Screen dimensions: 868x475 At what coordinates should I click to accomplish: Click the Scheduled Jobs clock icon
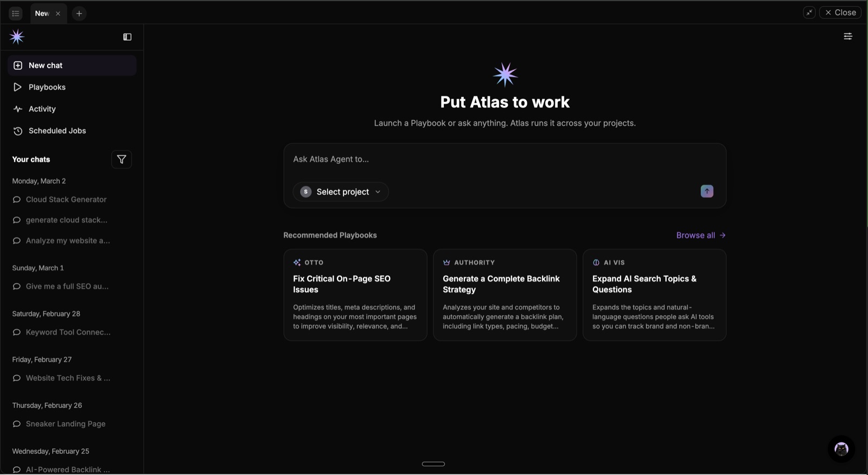pos(18,131)
